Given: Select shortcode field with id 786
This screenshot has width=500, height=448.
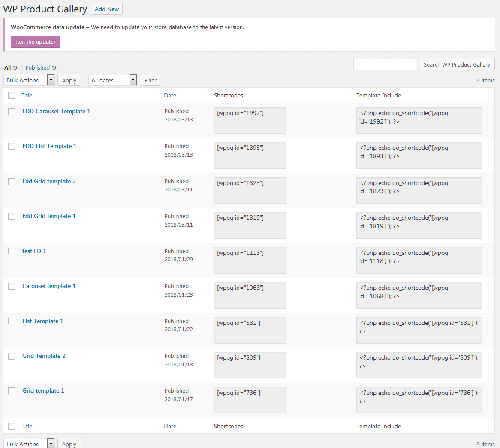Looking at the screenshot, I should (x=250, y=400).
